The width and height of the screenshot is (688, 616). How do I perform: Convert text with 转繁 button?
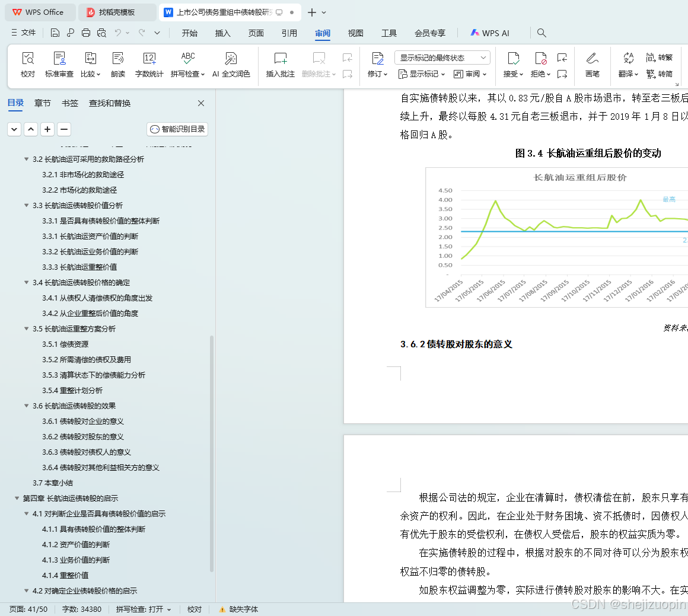(x=659, y=58)
